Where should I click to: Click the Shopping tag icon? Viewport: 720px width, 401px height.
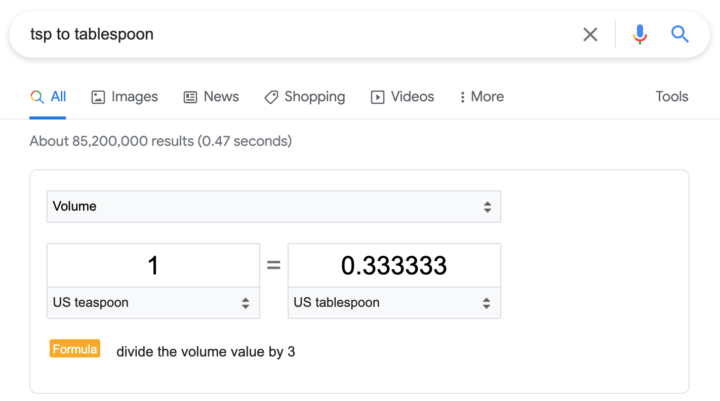coord(271,97)
